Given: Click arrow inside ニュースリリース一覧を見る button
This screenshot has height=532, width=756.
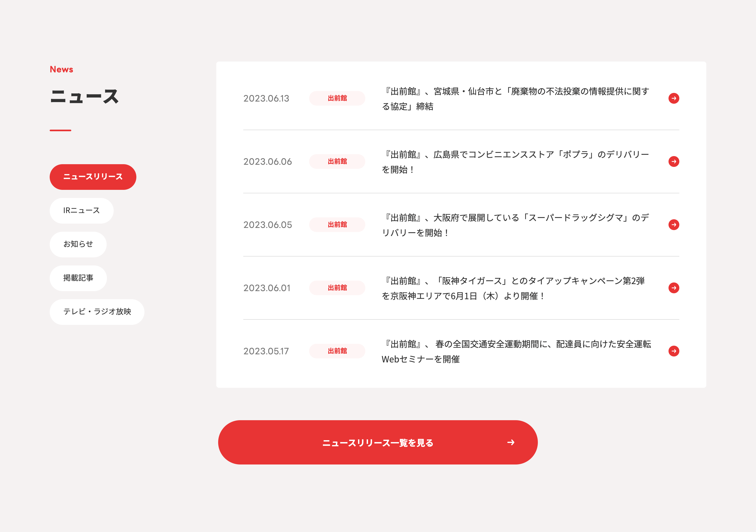Looking at the screenshot, I should pos(511,442).
